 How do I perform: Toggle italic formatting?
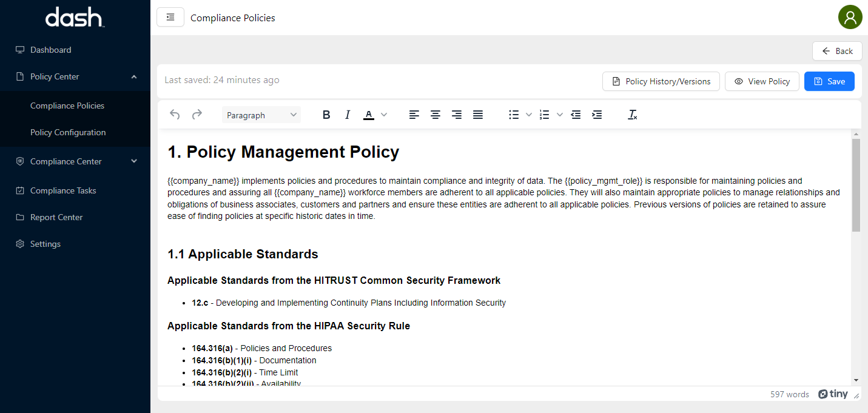[348, 115]
